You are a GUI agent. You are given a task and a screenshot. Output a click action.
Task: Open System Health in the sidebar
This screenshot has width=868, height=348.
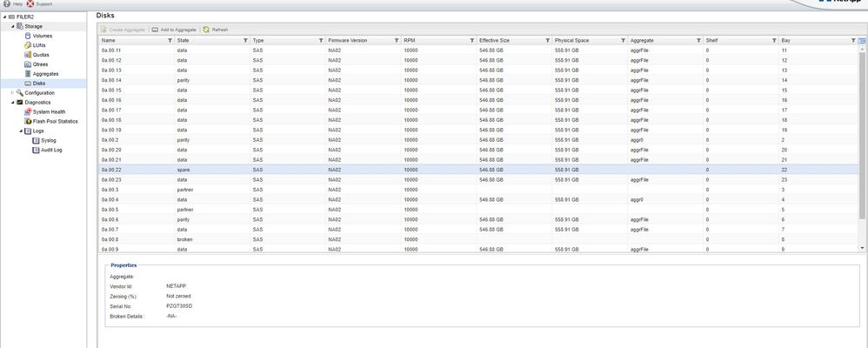pyautogui.click(x=49, y=111)
